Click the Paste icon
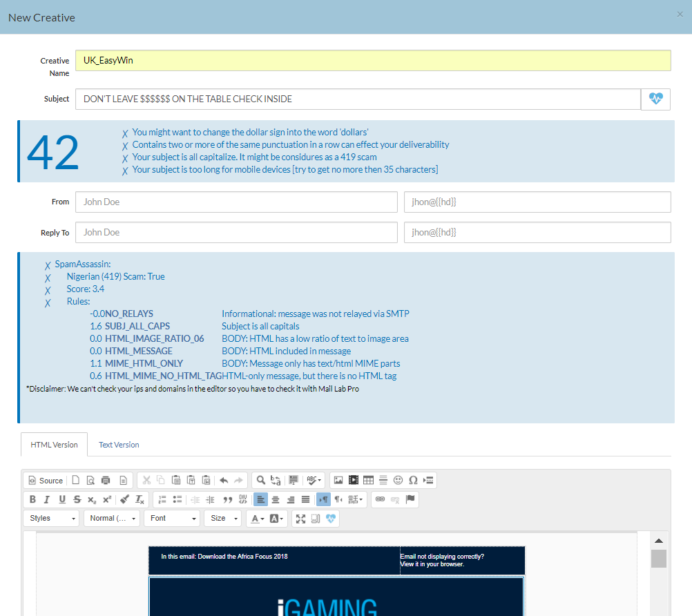Viewport: 692px width, 616px height. point(176,481)
